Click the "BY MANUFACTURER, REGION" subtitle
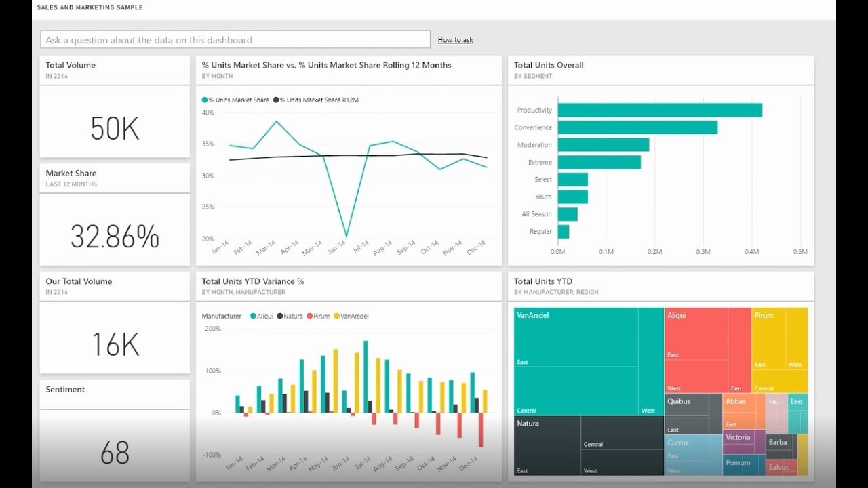 click(x=556, y=293)
